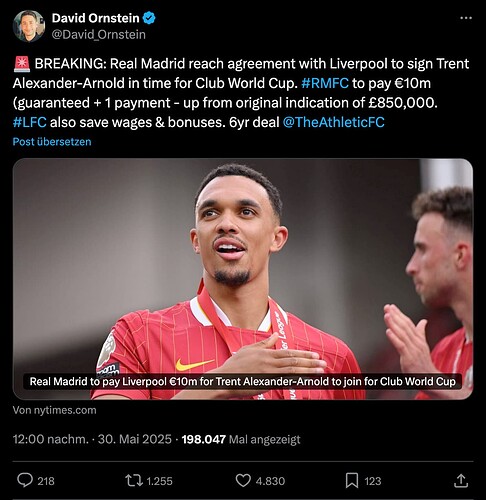This screenshot has height=500, width=486.
Task: Click the @David_Ornstein handle
Action: pos(99,35)
